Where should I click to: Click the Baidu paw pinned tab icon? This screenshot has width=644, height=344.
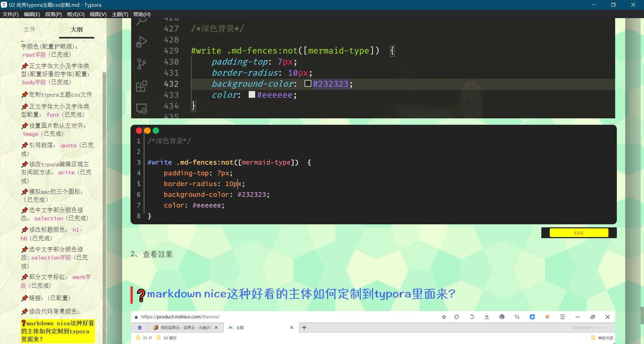click(x=140, y=328)
